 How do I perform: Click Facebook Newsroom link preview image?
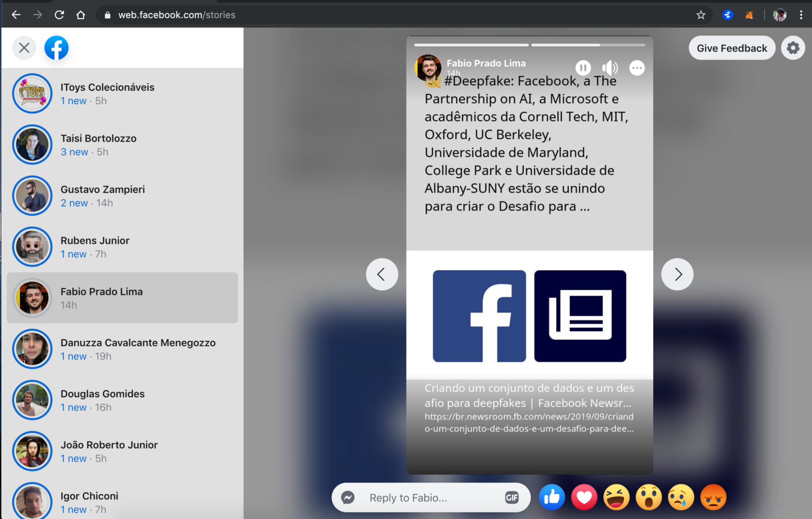click(x=529, y=316)
